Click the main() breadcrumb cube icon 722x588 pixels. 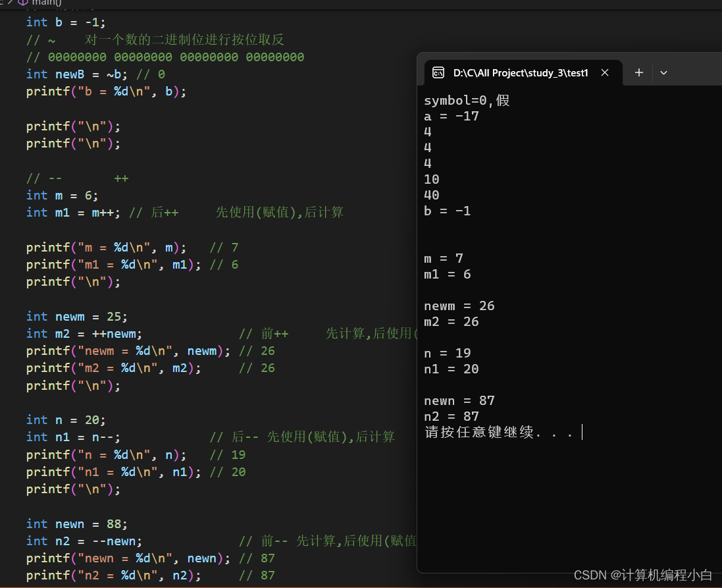(x=23, y=3)
